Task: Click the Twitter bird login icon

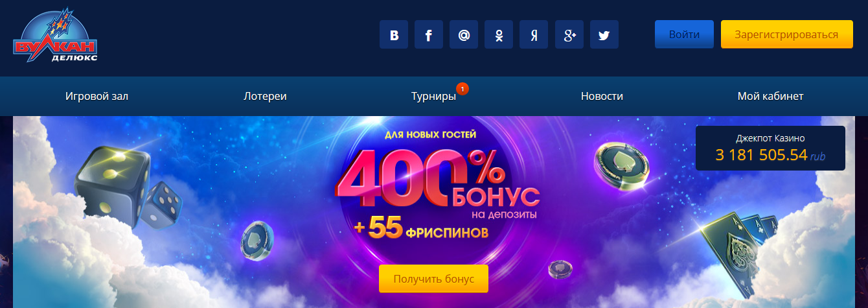Action: click(x=604, y=35)
